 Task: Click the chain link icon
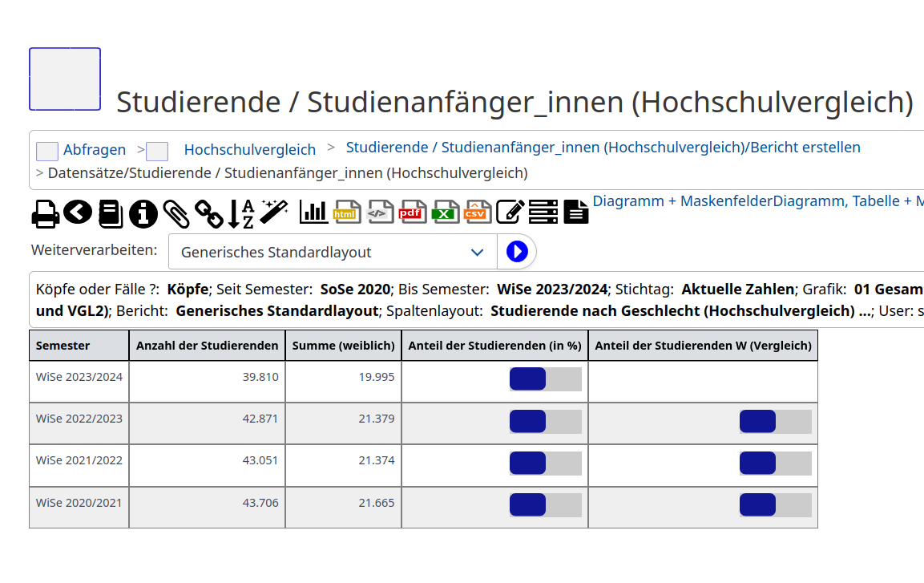[209, 213]
